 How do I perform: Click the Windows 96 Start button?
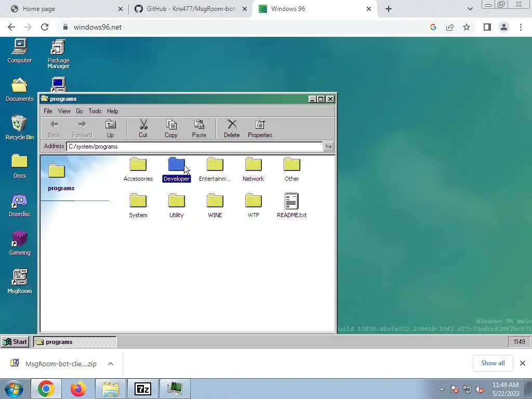[x=15, y=342]
